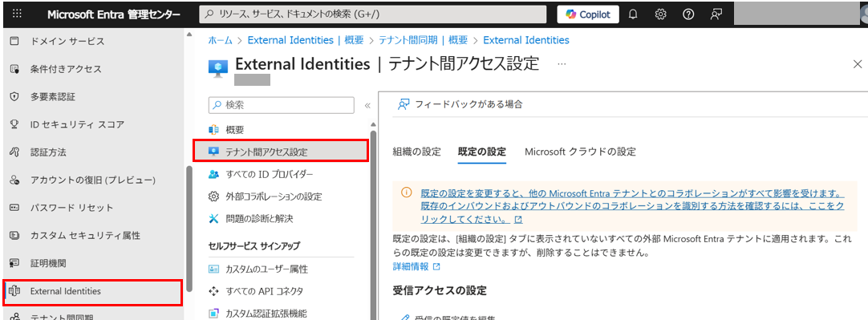868x320 pixels.
Task: Open the help question mark icon
Action: tap(688, 15)
